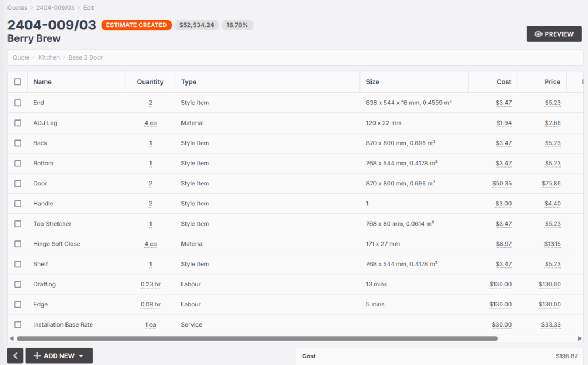
Task: Open the Quotes breadcrumb link
Action: coord(17,8)
